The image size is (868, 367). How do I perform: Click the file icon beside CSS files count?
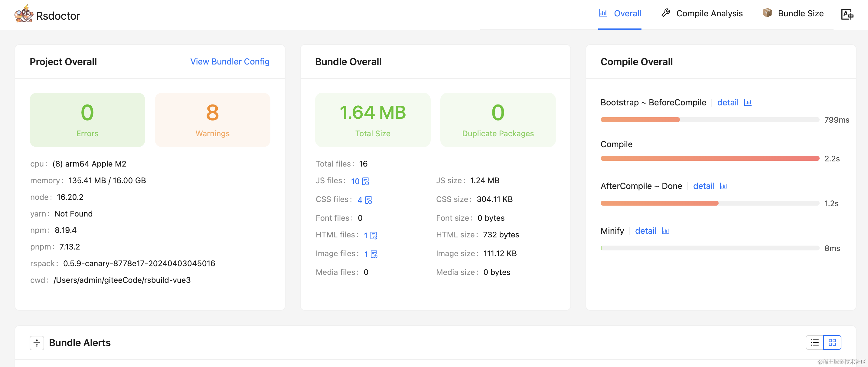(369, 200)
